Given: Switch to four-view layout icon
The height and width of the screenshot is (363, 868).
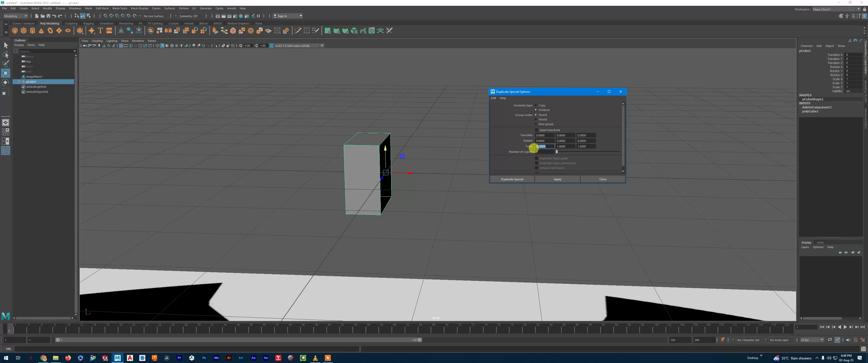Looking at the screenshot, I should [5, 132].
